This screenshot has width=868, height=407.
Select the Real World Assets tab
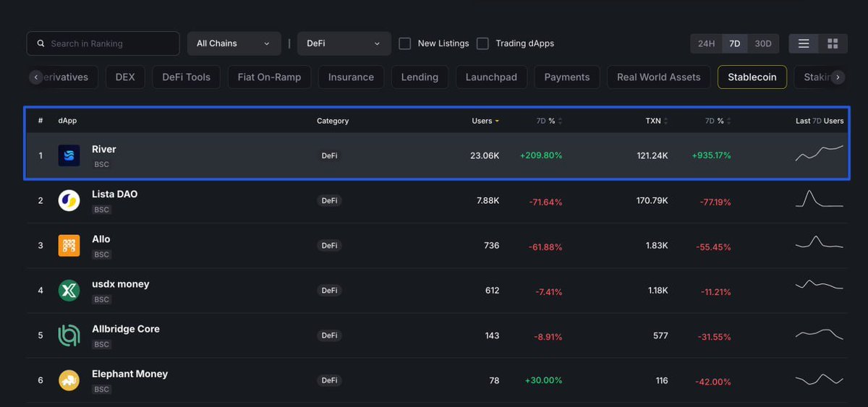658,77
